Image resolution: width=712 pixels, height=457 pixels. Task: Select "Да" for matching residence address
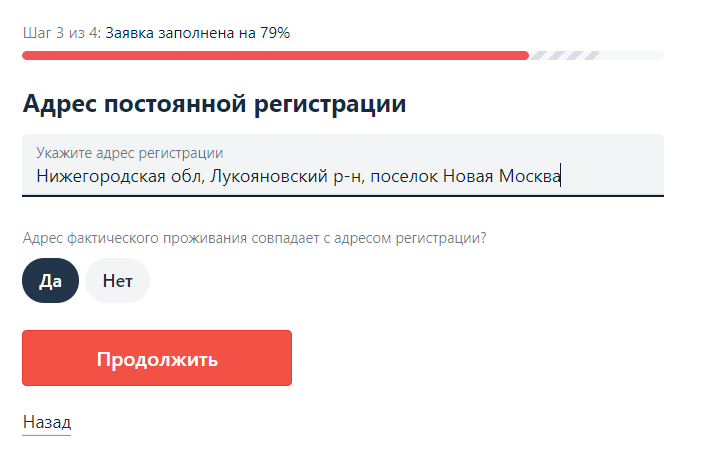pyautogui.click(x=50, y=281)
